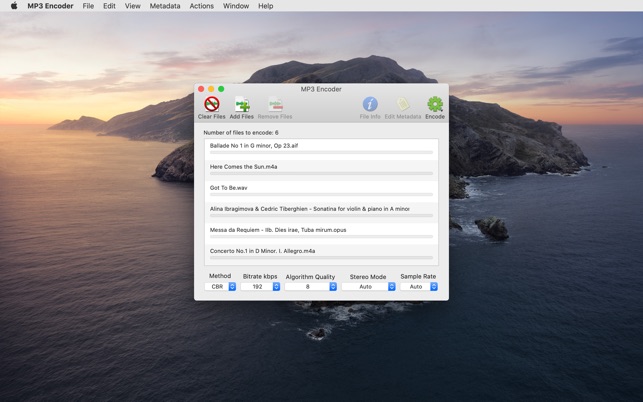Expand the Bitrate kbps dropdown showing 192
The width and height of the screenshot is (643, 402).
point(260,287)
